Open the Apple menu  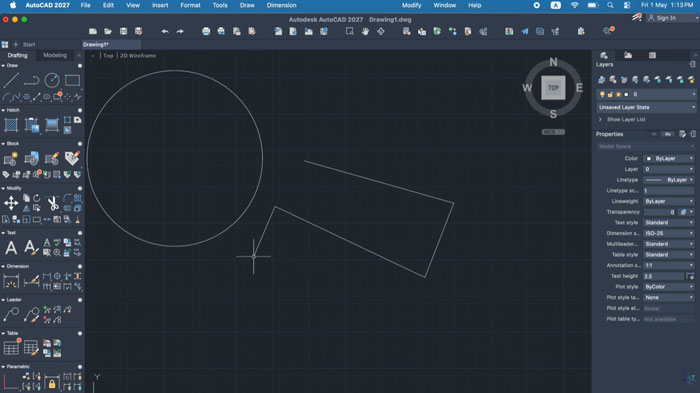[x=12, y=5]
